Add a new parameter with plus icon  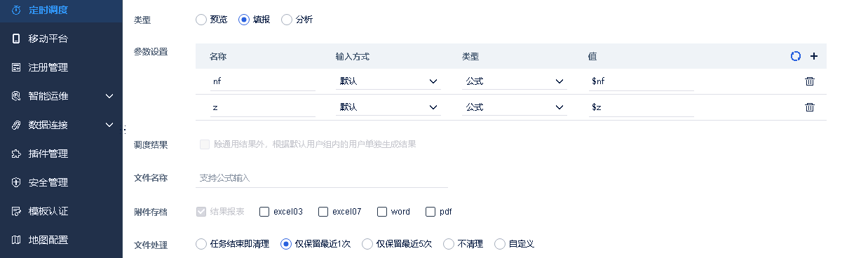click(x=814, y=56)
